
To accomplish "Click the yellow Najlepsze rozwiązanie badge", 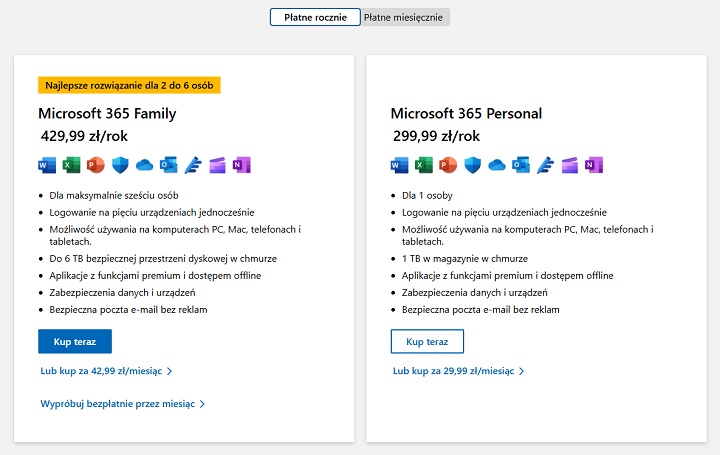I will (x=129, y=85).
